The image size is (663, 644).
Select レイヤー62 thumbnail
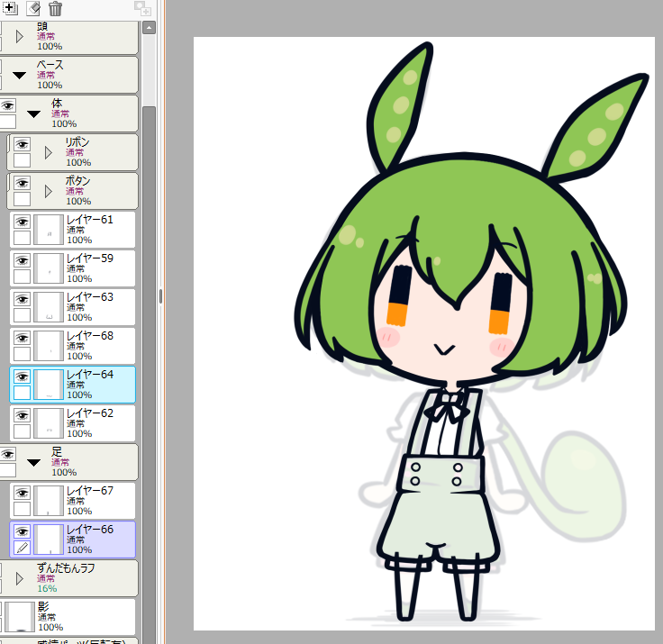coord(49,423)
